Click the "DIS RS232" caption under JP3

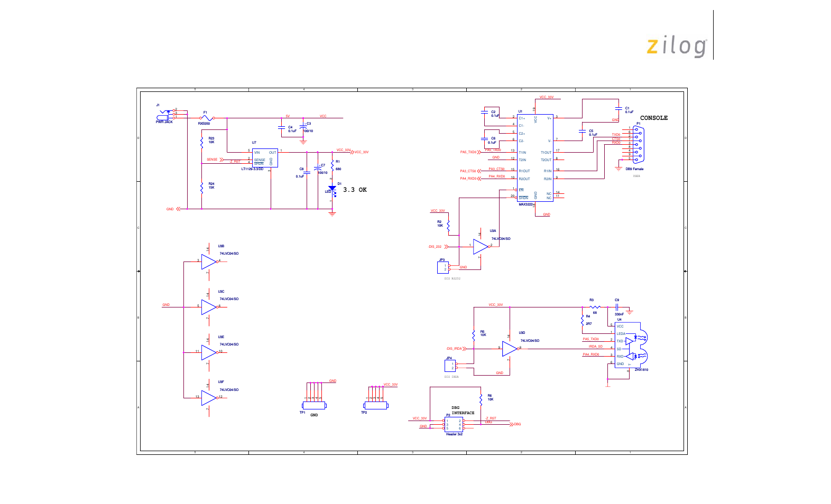[453, 278]
